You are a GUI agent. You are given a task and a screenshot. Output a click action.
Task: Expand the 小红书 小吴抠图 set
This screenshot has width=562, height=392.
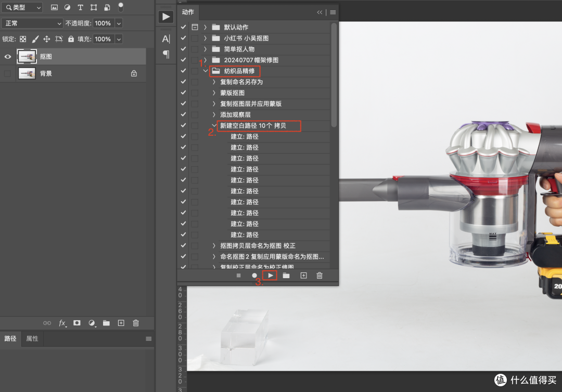pos(206,38)
